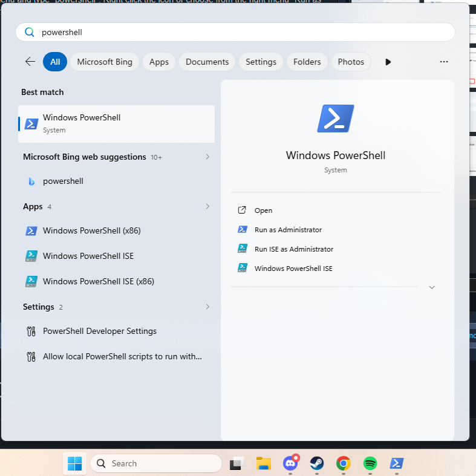Click the search magnifier icon in search box
Viewport: 476px width, 476px height.
tap(30, 32)
